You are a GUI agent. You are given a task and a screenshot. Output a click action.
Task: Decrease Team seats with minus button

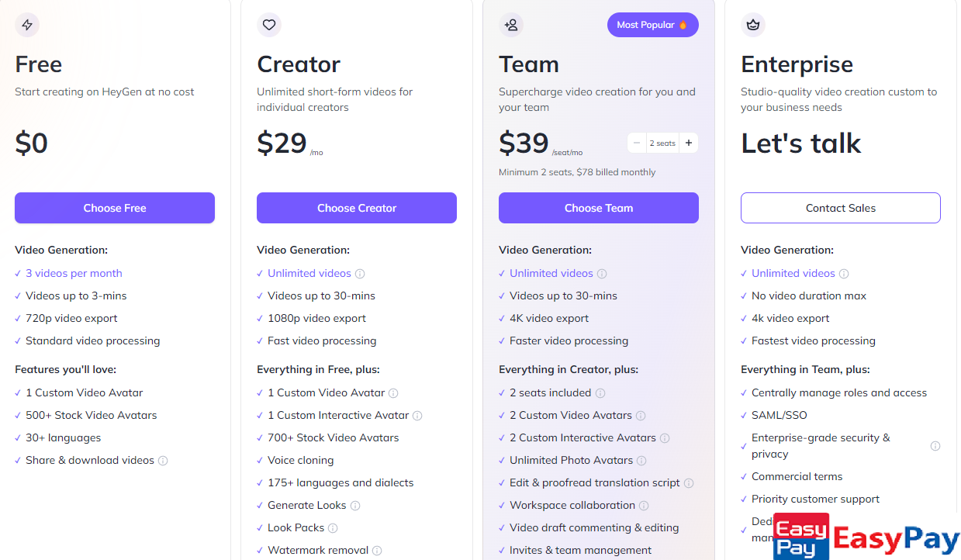(637, 143)
